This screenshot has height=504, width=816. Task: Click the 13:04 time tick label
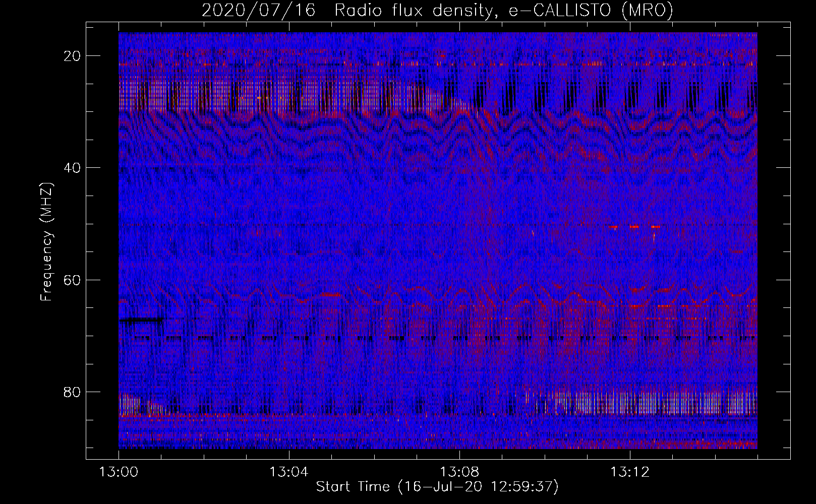click(289, 472)
